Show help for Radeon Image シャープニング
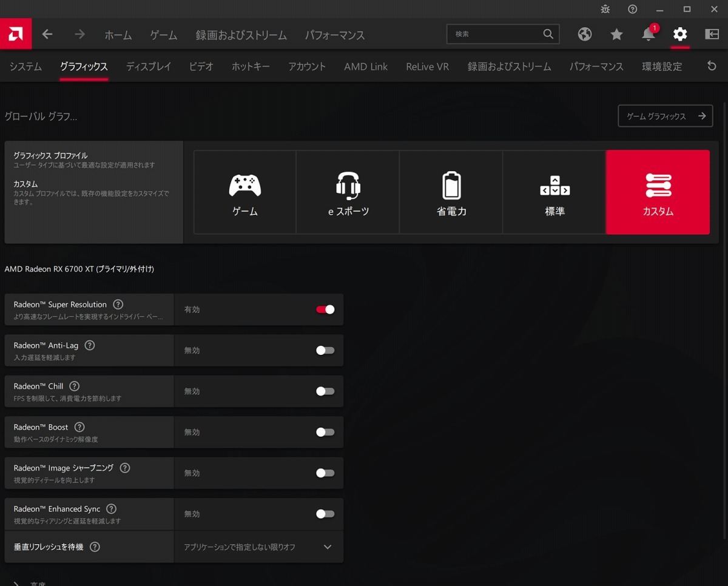This screenshot has width=728, height=586. 125,468
